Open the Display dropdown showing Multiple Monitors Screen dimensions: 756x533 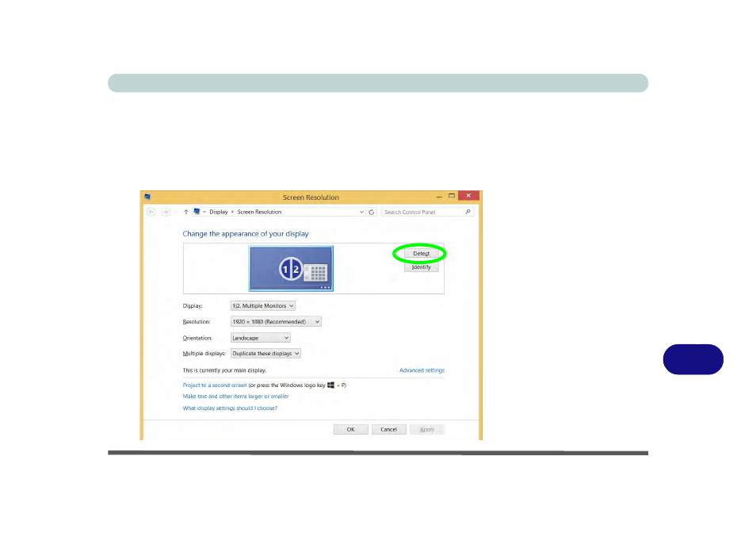point(263,306)
